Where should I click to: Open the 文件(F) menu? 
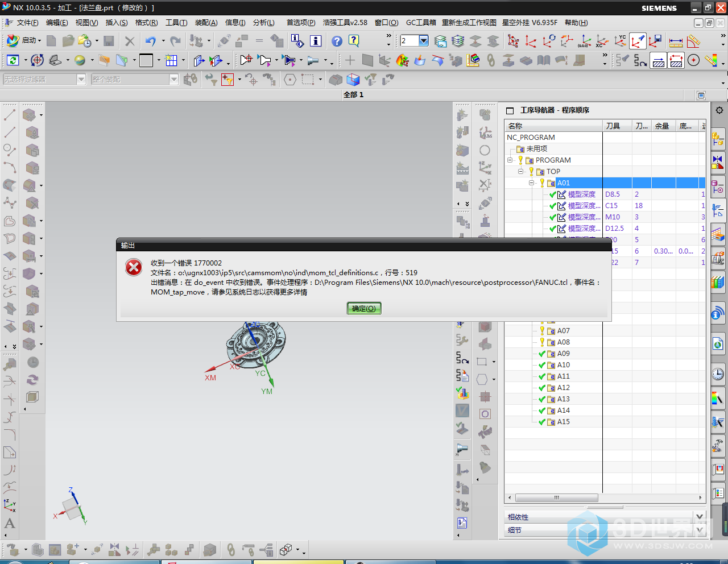coord(27,23)
